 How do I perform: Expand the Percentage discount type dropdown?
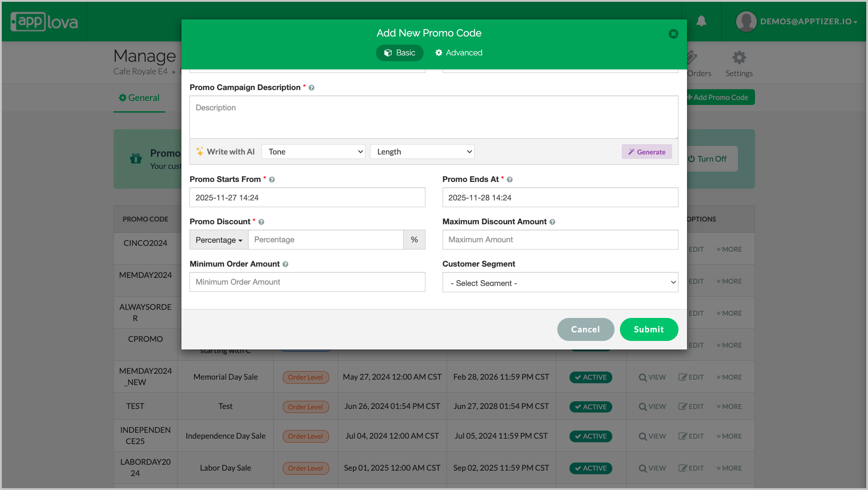219,240
